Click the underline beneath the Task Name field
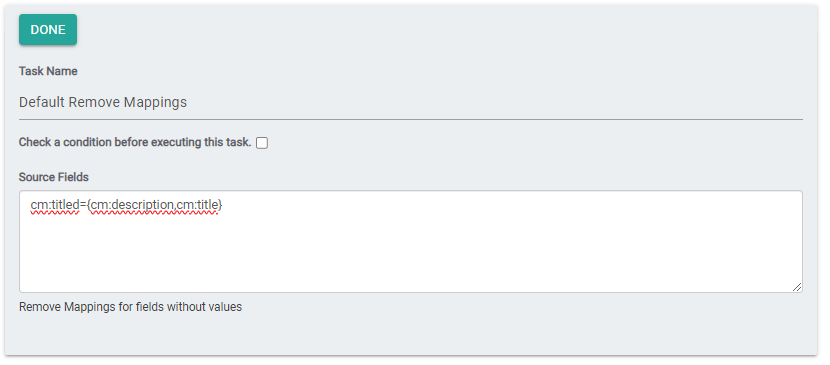 [x=411, y=120]
